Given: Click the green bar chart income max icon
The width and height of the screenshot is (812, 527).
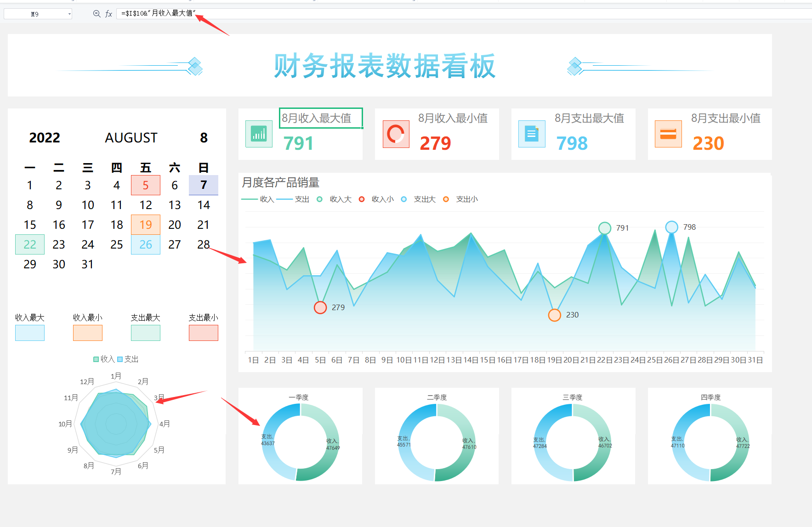Looking at the screenshot, I should click(x=259, y=134).
